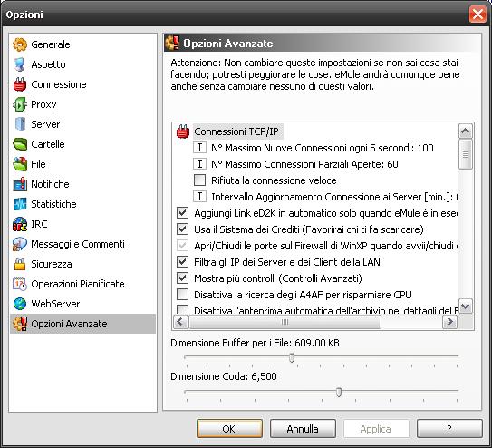Uncheck Filtra gli IP dei Server
492x448 pixels.
(x=183, y=262)
